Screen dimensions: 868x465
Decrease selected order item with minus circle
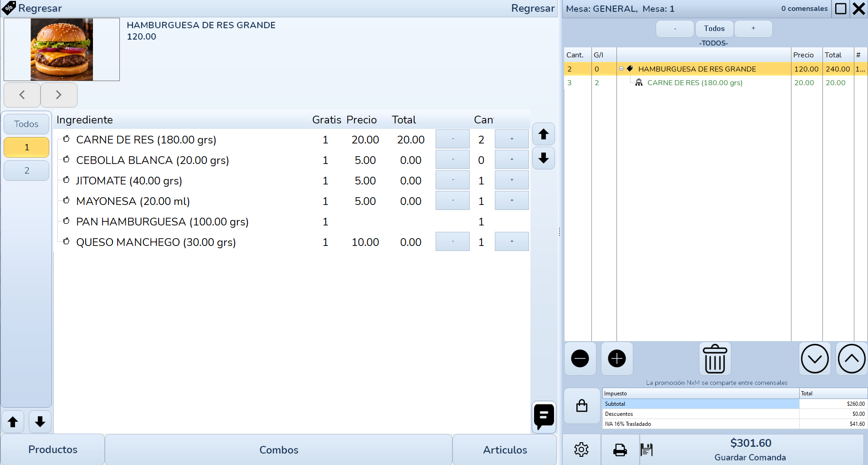(x=580, y=358)
